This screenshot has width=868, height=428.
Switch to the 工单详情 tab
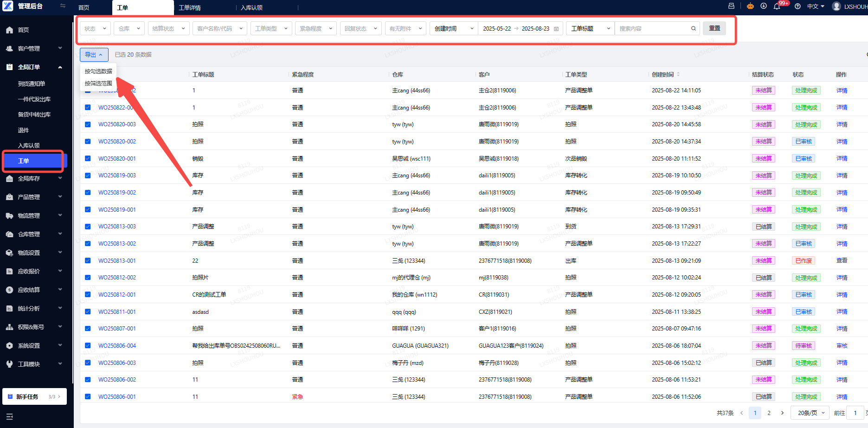point(190,8)
